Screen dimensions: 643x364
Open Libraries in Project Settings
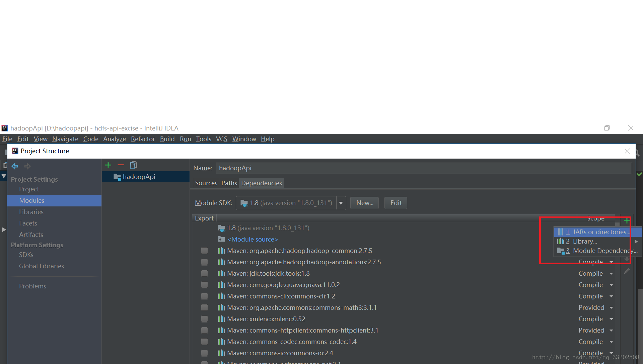pyautogui.click(x=31, y=212)
